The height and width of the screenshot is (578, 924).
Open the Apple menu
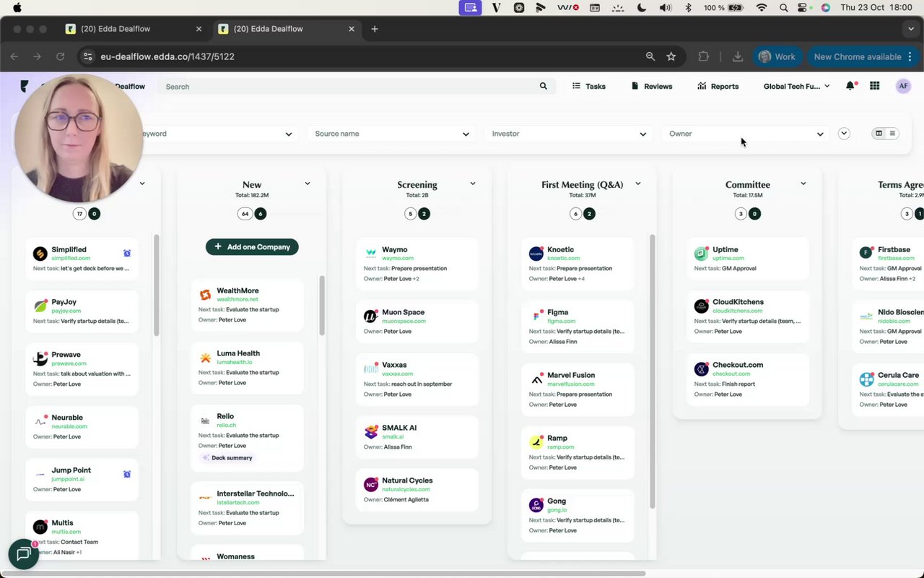point(17,7)
